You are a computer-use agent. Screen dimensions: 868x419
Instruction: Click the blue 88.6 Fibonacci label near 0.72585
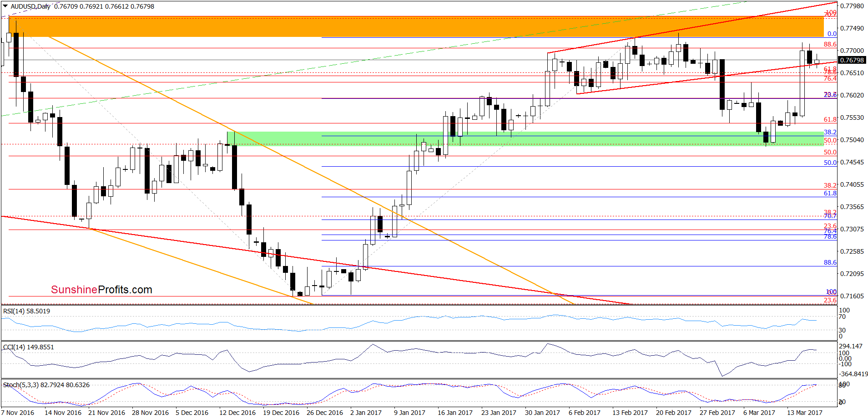(830, 262)
